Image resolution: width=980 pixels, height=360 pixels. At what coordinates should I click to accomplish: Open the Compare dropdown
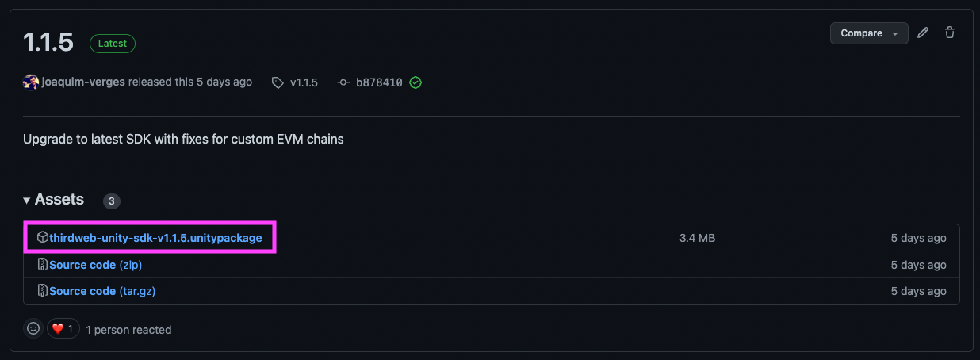868,33
